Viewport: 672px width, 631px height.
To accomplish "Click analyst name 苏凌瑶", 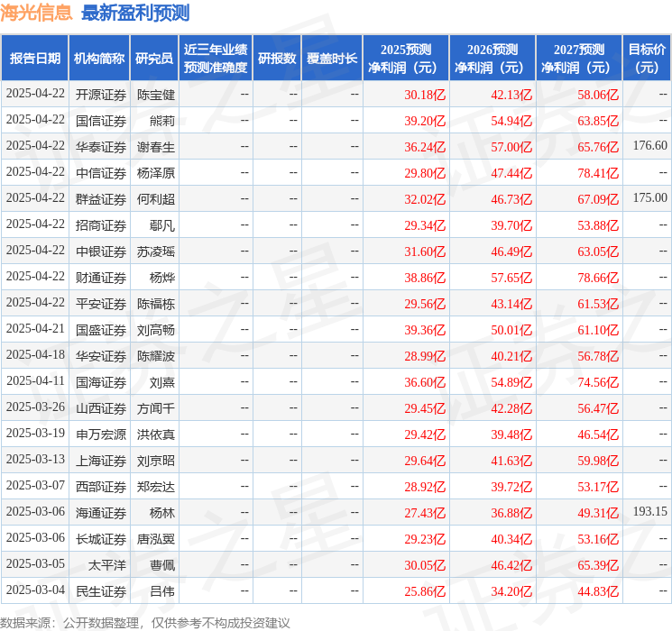I will (155, 251).
